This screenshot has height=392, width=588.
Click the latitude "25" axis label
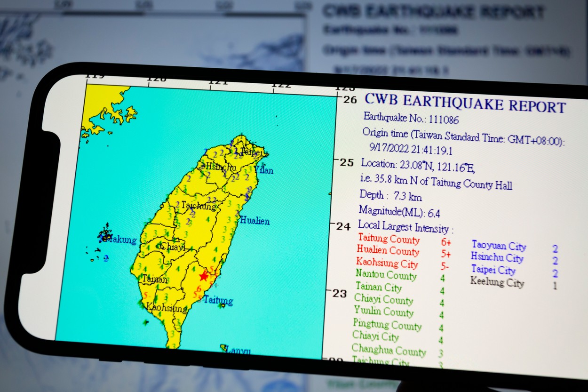(346, 163)
